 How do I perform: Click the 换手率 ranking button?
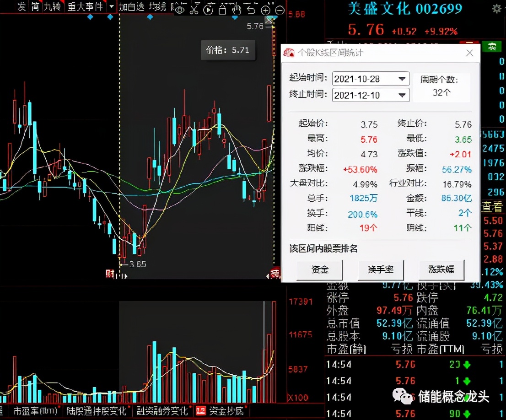[x=380, y=269]
